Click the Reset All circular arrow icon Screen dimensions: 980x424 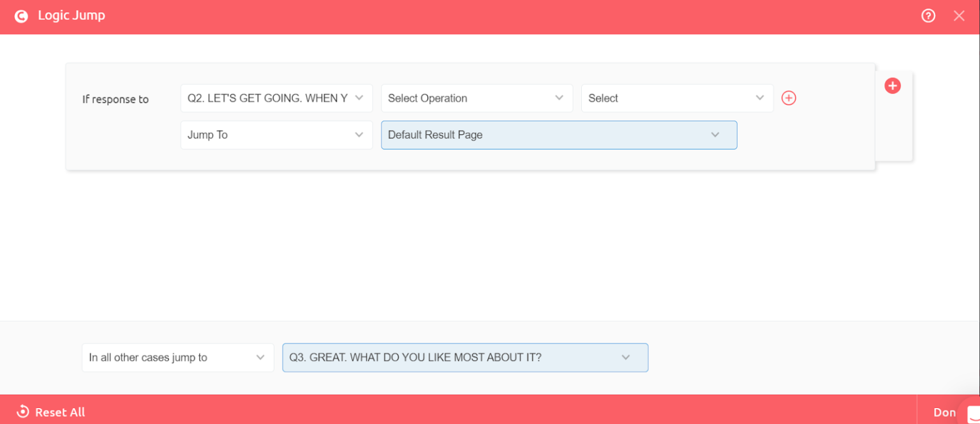23,412
